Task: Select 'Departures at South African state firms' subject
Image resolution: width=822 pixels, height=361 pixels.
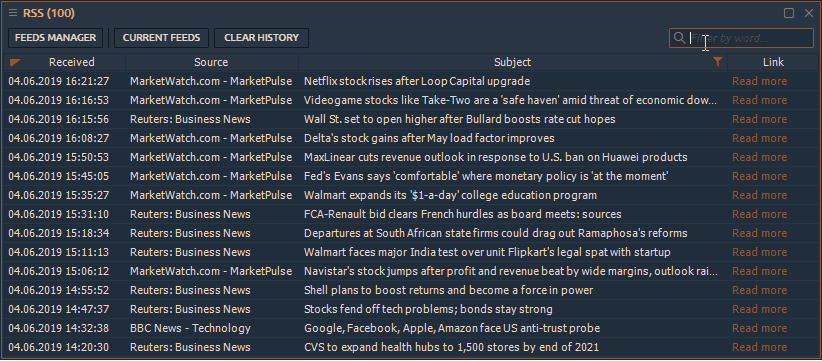Action: [x=496, y=233]
